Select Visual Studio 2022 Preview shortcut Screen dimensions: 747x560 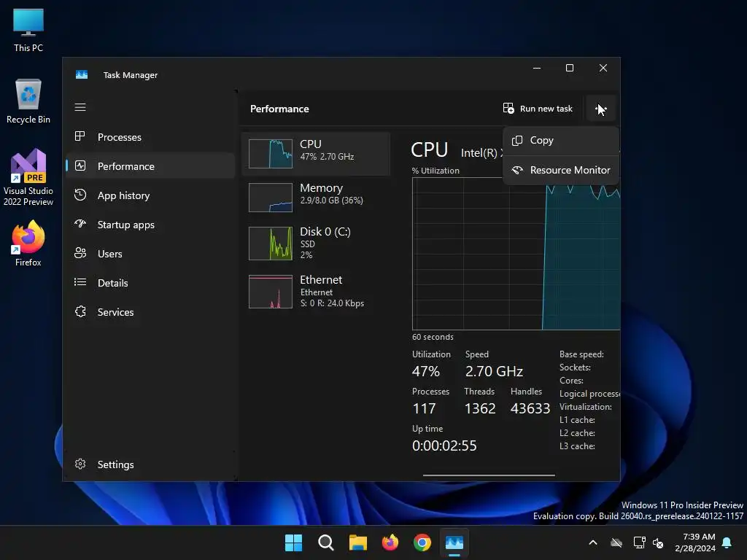tap(28, 178)
